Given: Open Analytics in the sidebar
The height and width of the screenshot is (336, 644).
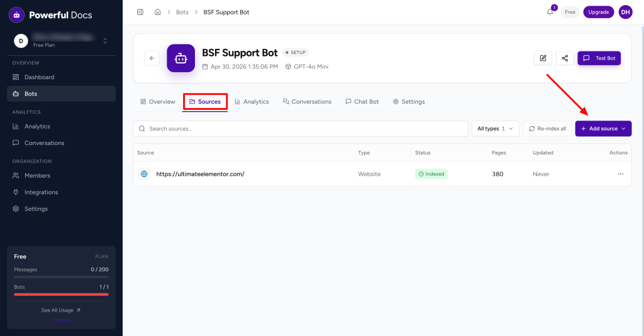Looking at the screenshot, I should 61,126.
